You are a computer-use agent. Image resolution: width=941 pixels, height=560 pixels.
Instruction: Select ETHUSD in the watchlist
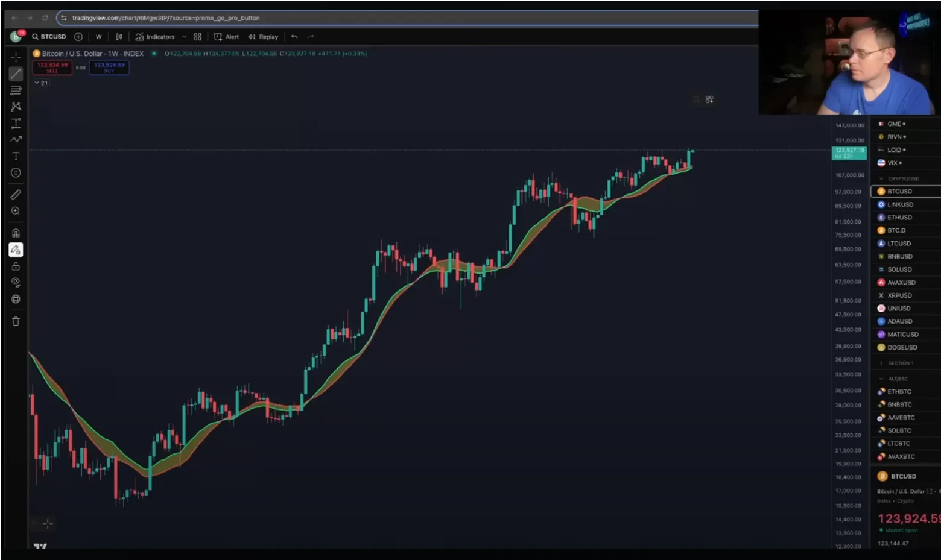(x=899, y=218)
